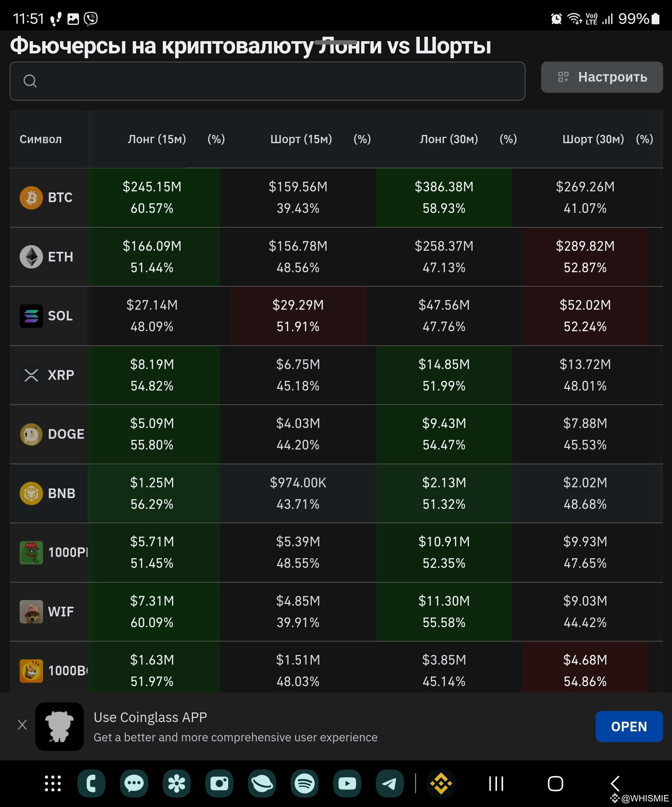Tap the Wi-Fi signal status icon
The width and height of the screenshot is (672, 807).
click(575, 19)
